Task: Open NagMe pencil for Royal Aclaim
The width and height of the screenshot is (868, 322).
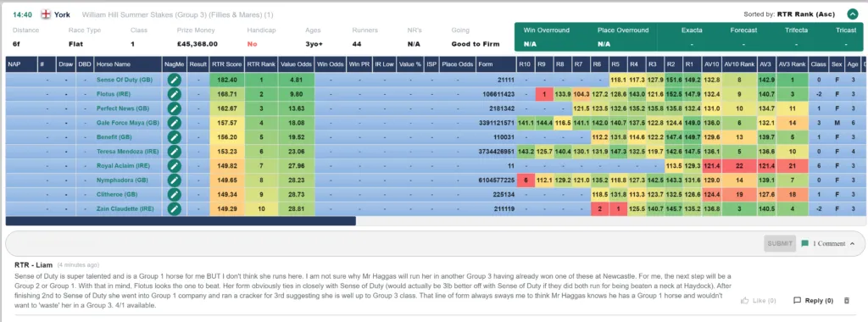Action: point(175,165)
